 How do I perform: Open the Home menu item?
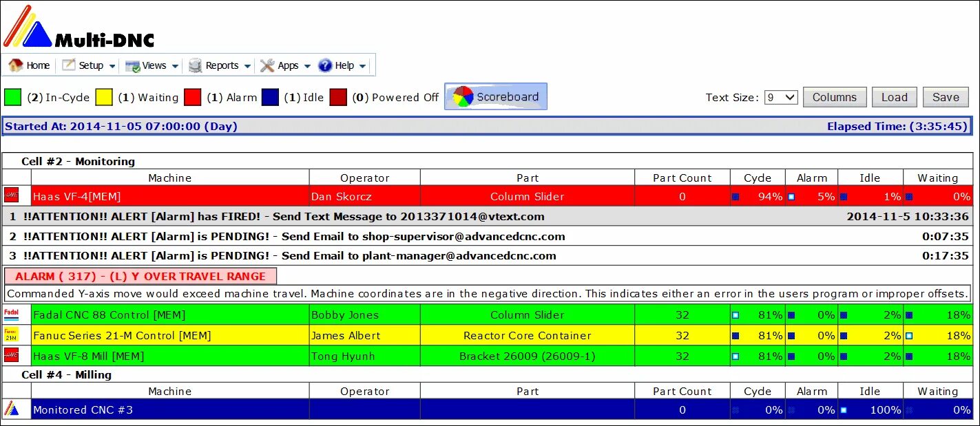click(29, 65)
